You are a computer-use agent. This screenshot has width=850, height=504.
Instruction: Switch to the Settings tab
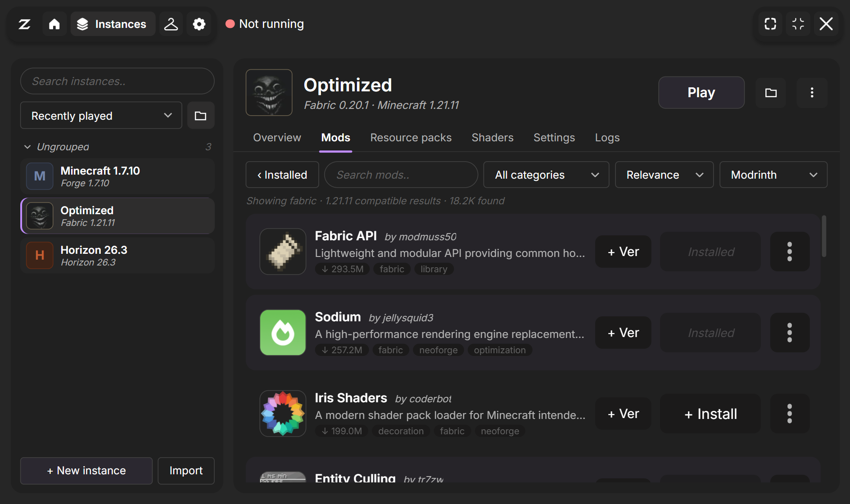[554, 138]
